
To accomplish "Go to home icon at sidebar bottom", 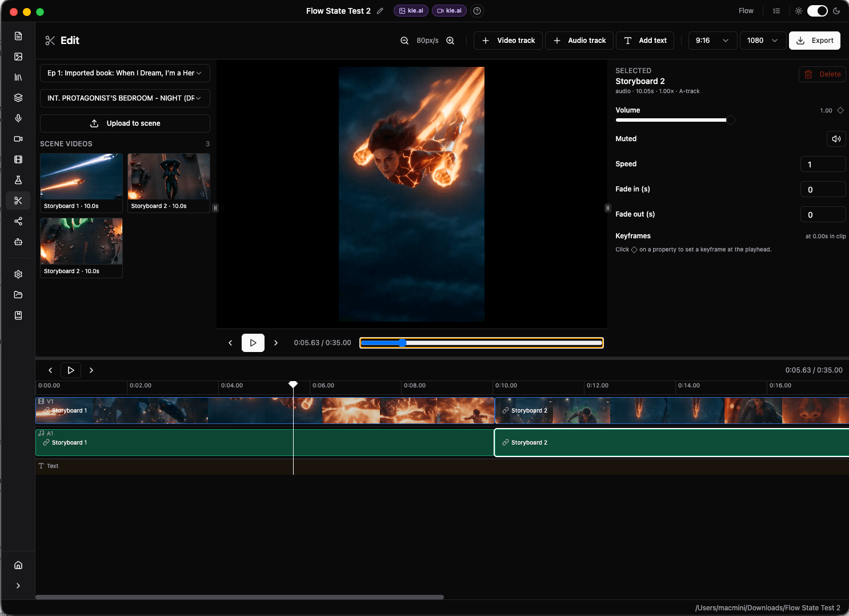I will pos(18,565).
